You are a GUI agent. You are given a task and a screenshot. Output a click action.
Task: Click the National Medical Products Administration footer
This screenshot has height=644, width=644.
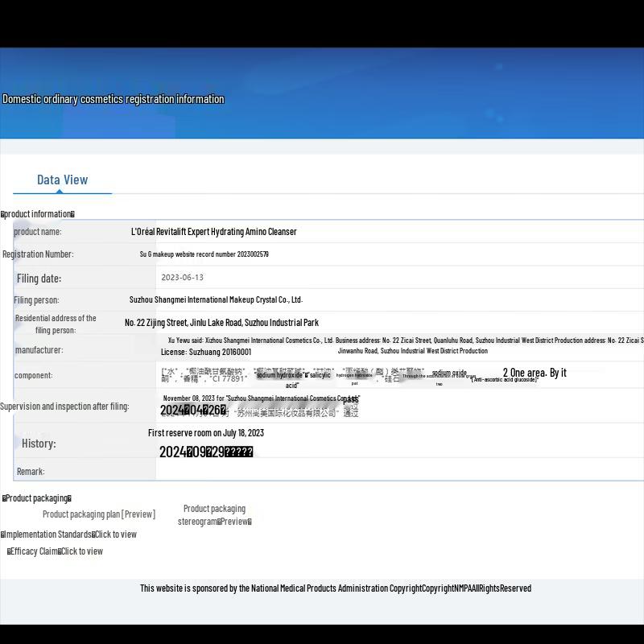tap(335, 588)
